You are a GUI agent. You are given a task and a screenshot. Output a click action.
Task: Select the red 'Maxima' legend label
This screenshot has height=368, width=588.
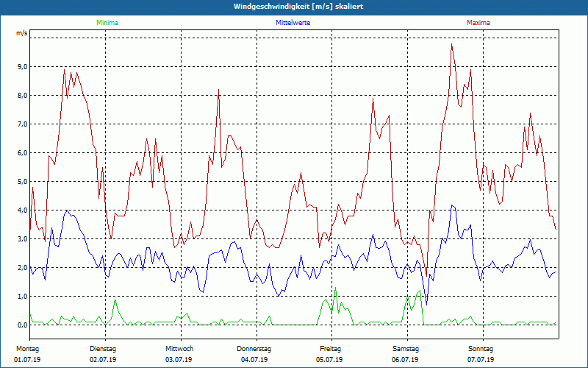pos(478,23)
